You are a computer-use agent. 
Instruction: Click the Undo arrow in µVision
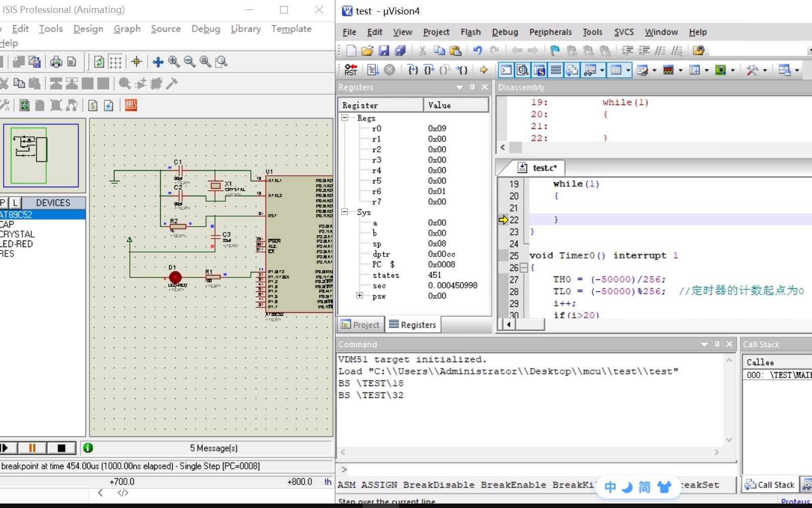pos(478,51)
